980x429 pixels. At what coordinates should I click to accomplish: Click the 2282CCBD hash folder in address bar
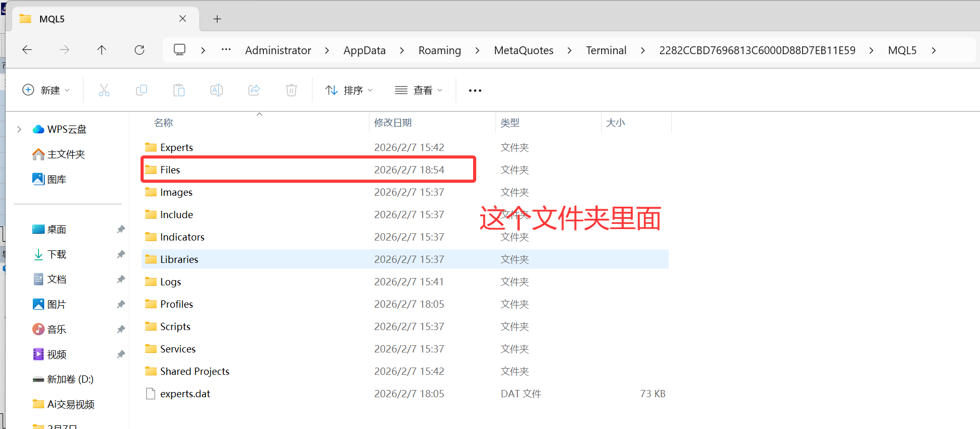point(757,51)
